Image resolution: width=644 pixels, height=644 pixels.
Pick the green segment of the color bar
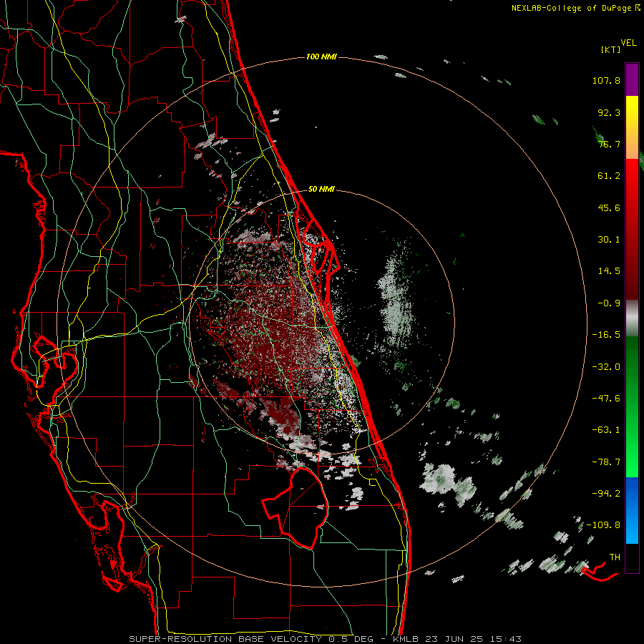coord(632,406)
